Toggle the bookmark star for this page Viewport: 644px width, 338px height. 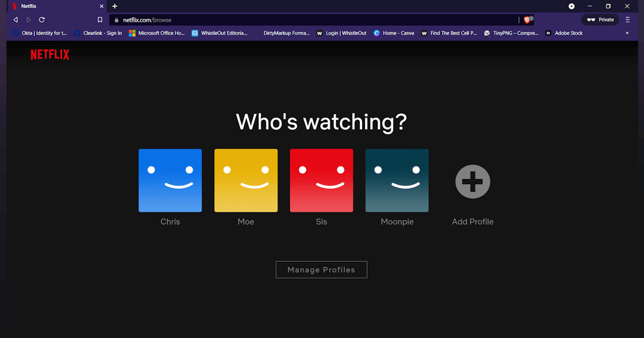coord(100,19)
